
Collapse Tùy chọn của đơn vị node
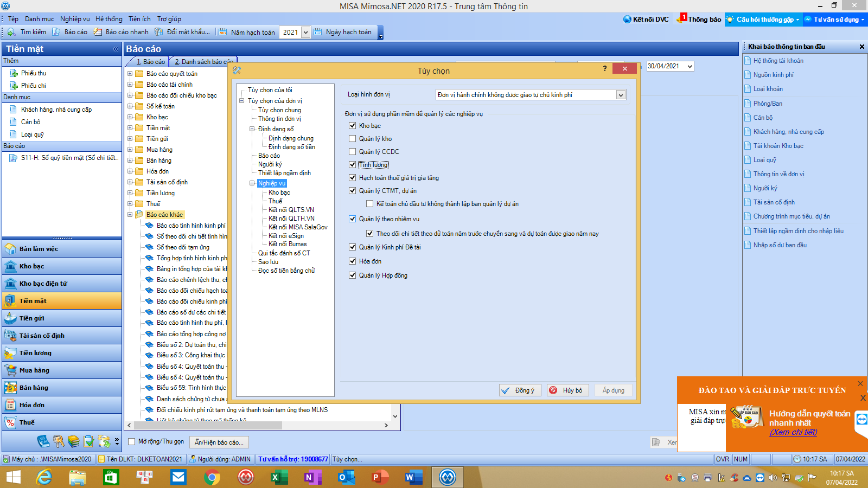242,101
